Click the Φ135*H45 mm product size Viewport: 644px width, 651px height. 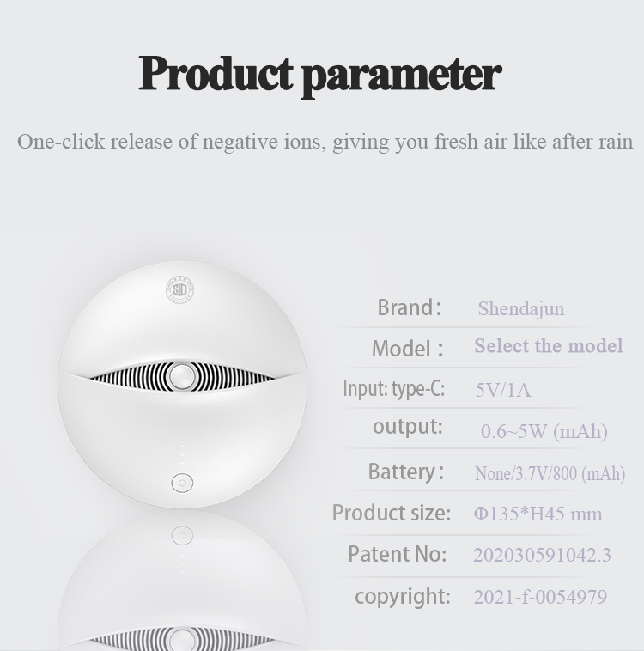538,514
